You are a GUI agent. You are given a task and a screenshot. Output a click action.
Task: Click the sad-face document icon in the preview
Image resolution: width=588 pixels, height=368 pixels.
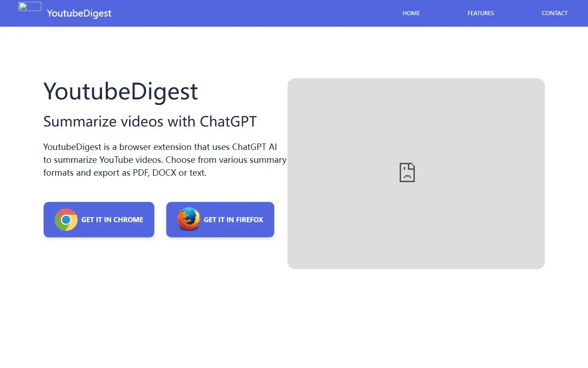click(x=407, y=172)
